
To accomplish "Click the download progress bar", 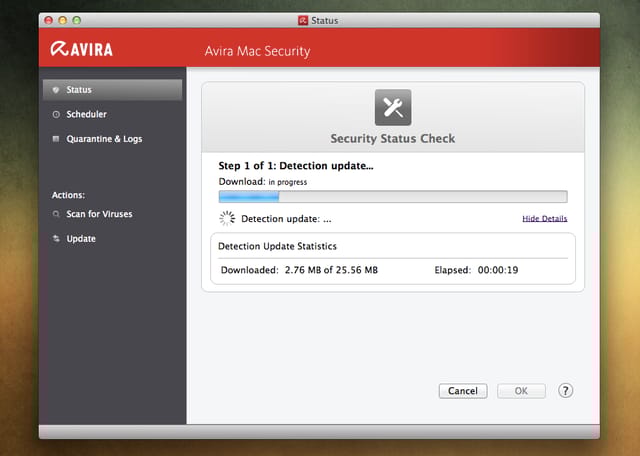I will click(393, 196).
